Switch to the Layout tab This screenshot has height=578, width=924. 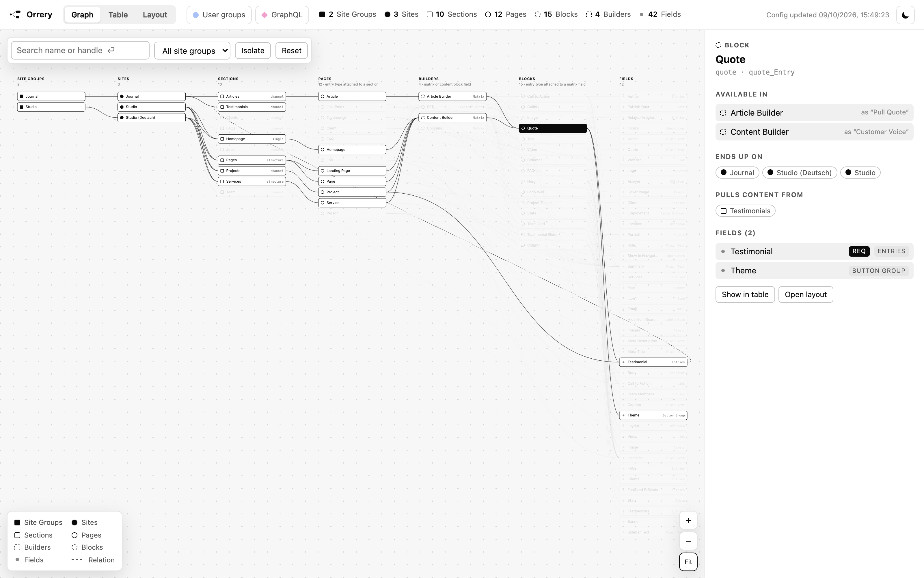pyautogui.click(x=155, y=14)
